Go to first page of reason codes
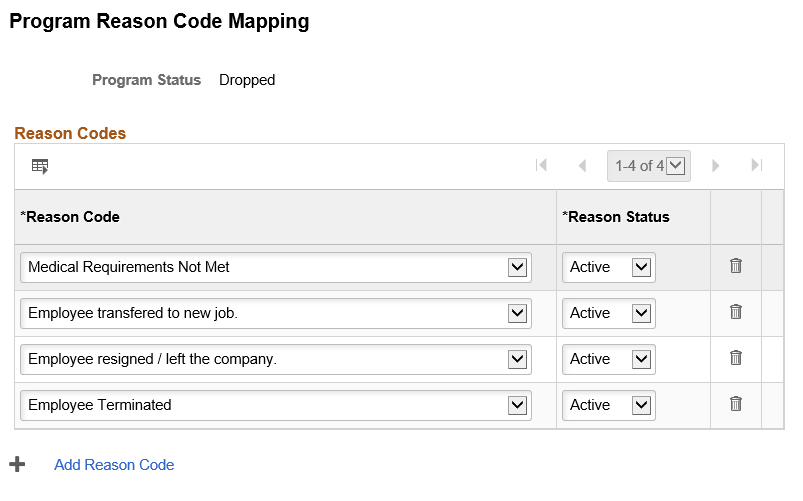This screenshot has width=803, height=501. point(542,166)
